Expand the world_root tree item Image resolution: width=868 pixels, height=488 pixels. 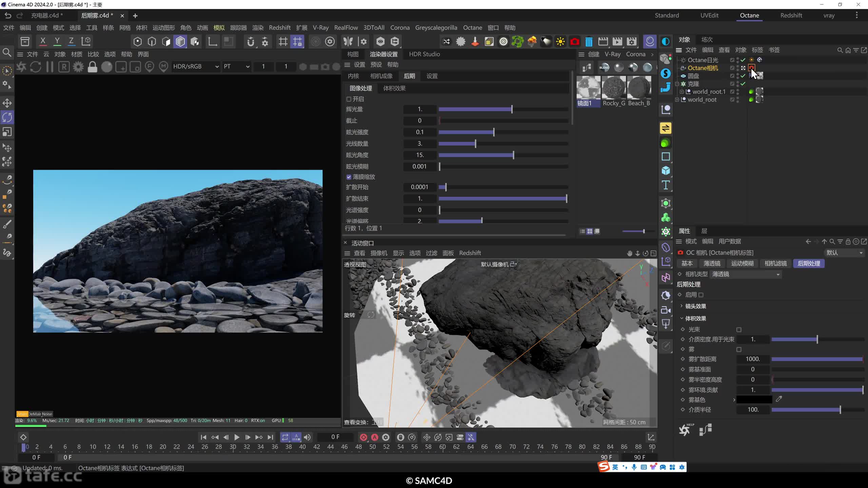[x=677, y=100]
